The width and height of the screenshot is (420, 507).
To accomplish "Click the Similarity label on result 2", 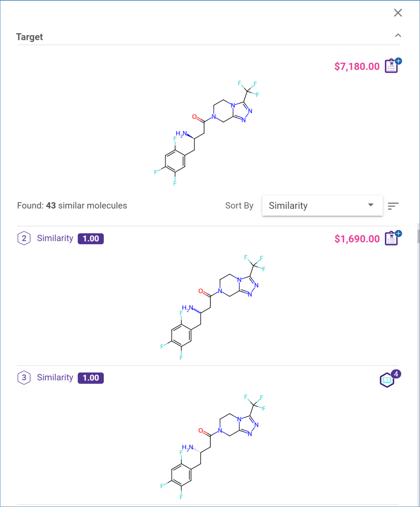I will [x=55, y=238].
